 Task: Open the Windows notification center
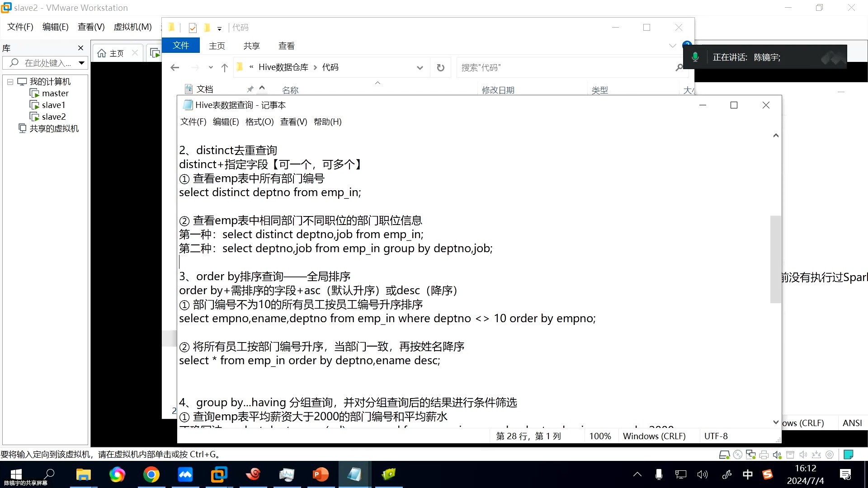click(x=845, y=474)
